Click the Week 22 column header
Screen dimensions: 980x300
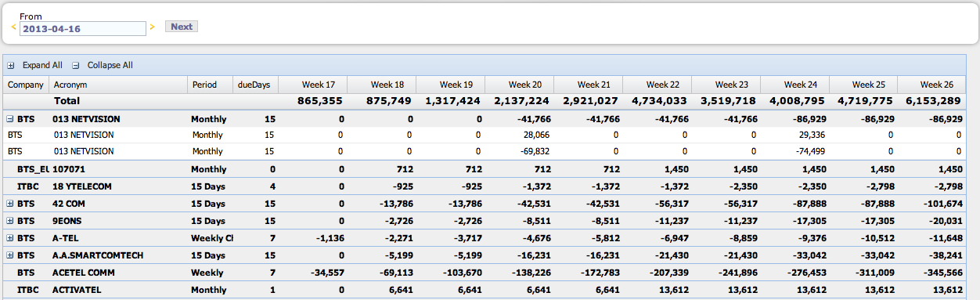pos(657,85)
